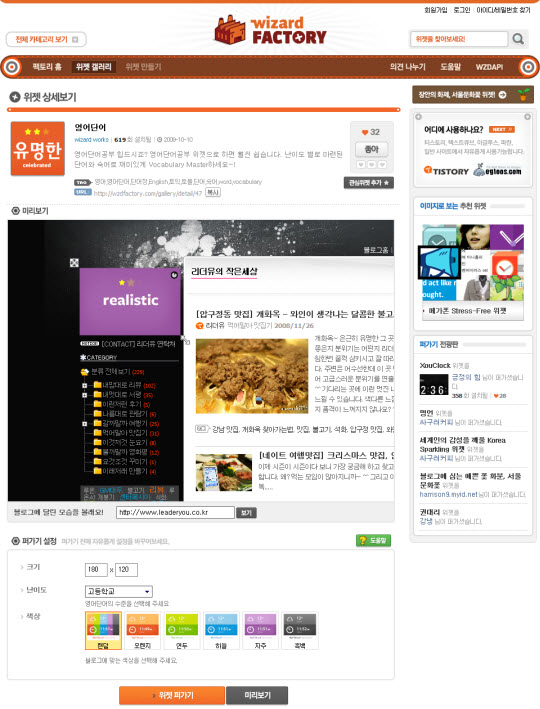
Task: Click the Wizard Factory logo
Action: click(x=270, y=30)
